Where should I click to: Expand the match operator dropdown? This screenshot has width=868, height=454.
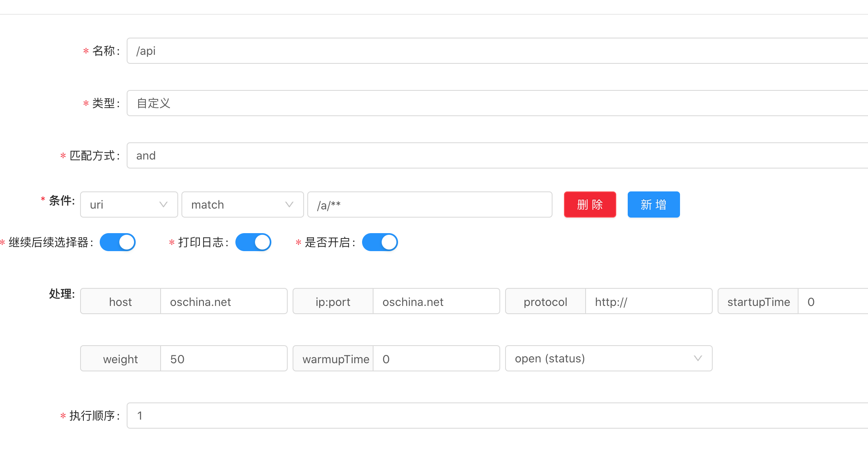(242, 205)
